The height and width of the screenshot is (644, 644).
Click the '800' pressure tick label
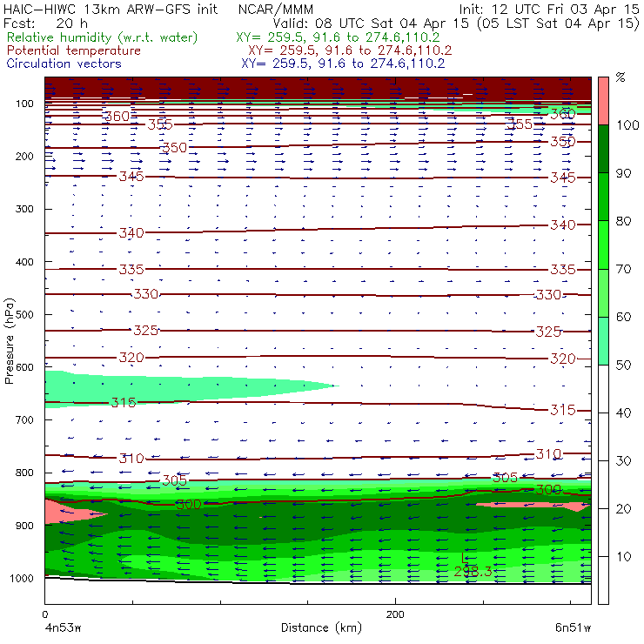tap(24, 473)
